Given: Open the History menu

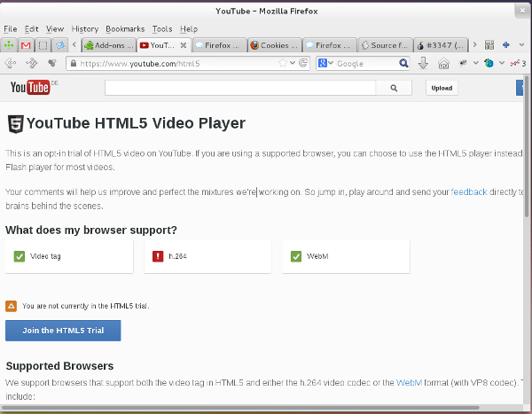Looking at the screenshot, I should pyautogui.click(x=85, y=29).
